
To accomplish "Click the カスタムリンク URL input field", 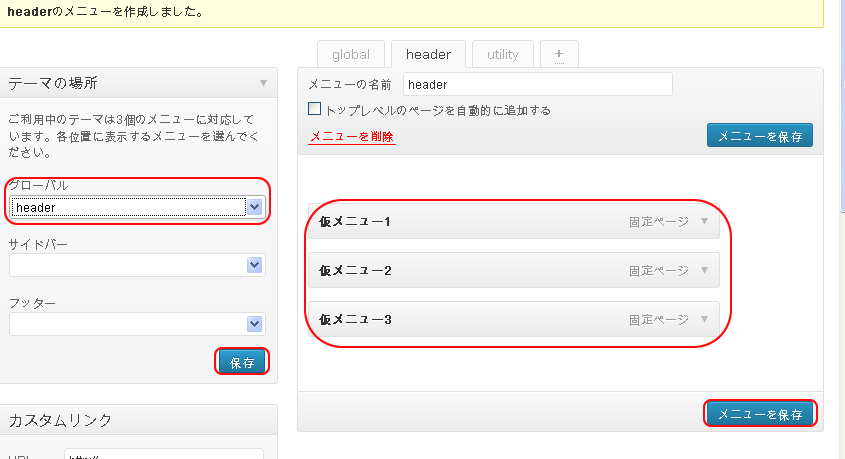I will tap(163, 454).
